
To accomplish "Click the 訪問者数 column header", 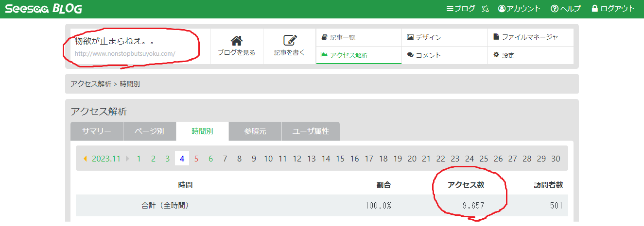I will point(548,185).
